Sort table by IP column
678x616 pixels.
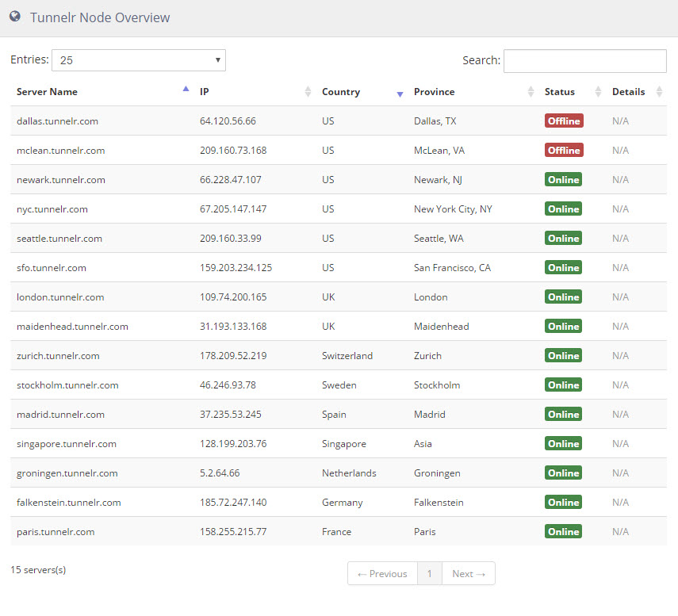coord(255,92)
